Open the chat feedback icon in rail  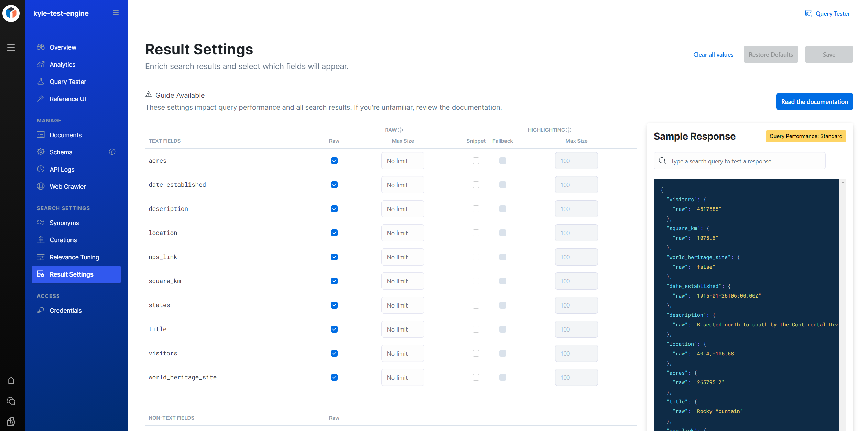point(11,401)
